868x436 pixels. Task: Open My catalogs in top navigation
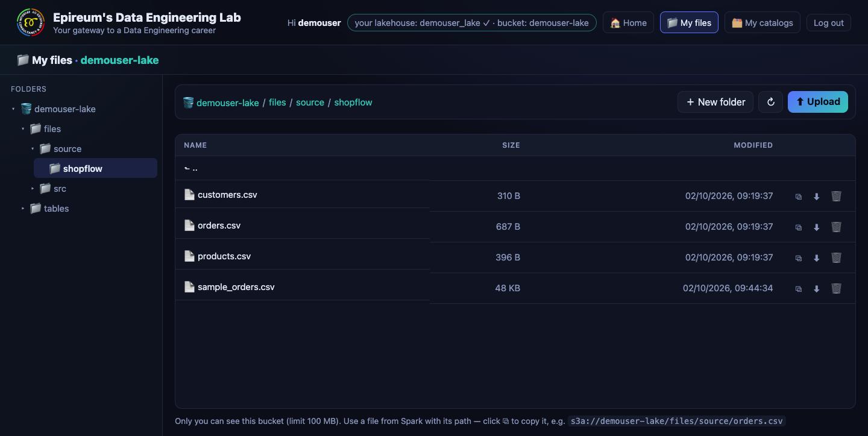click(x=763, y=23)
